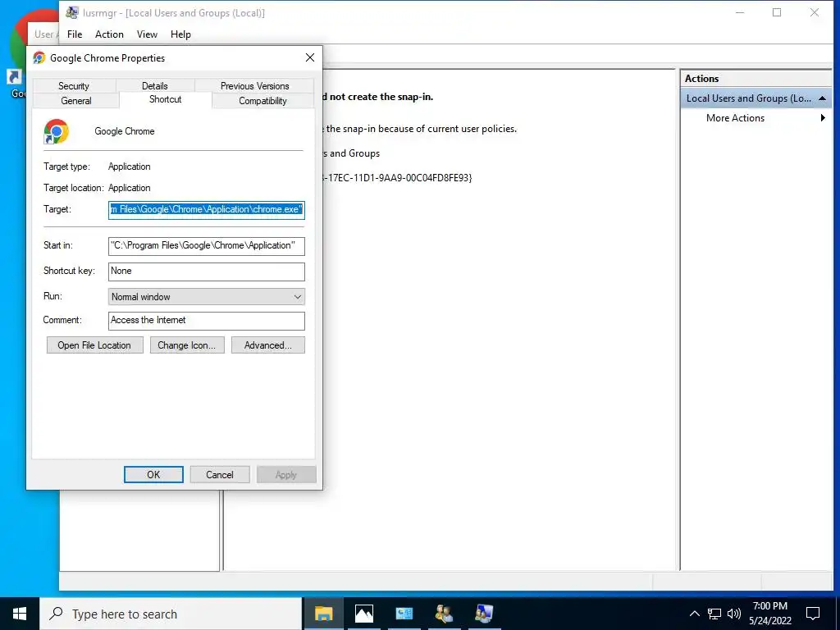Viewport: 840px width, 630px height.
Task: Open the volume control tray icon
Action: [734, 614]
